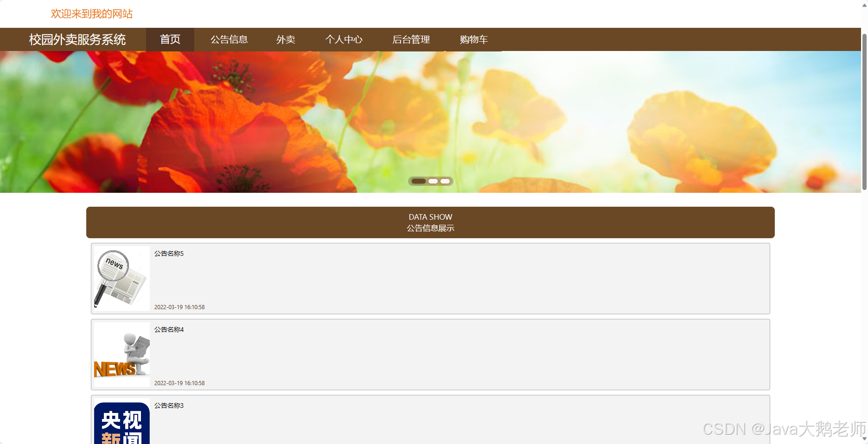Click the page vertical scrollbar thumb
This screenshot has width=868, height=444.
click(864, 111)
